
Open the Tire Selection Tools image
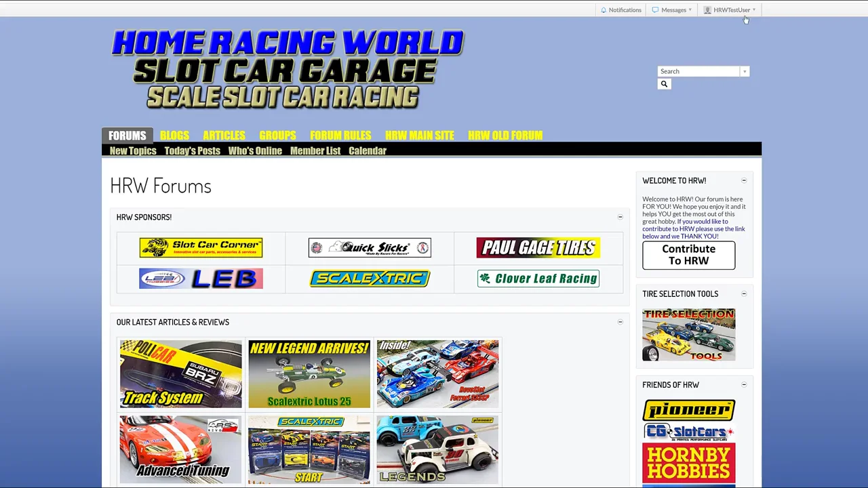coord(688,335)
